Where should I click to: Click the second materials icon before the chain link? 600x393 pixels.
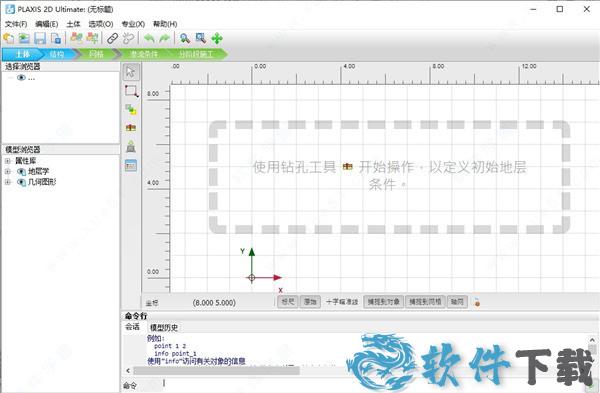coord(92,38)
